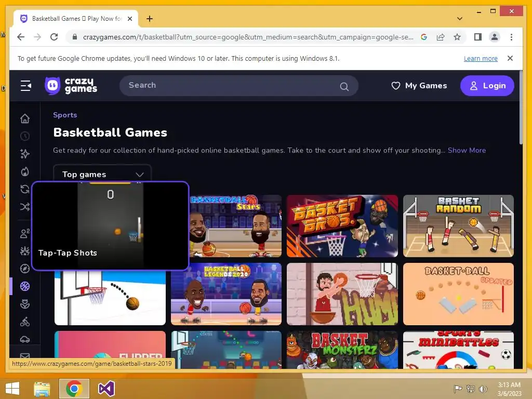Open File Explorer from taskbar
The image size is (532, 399).
(x=42, y=389)
